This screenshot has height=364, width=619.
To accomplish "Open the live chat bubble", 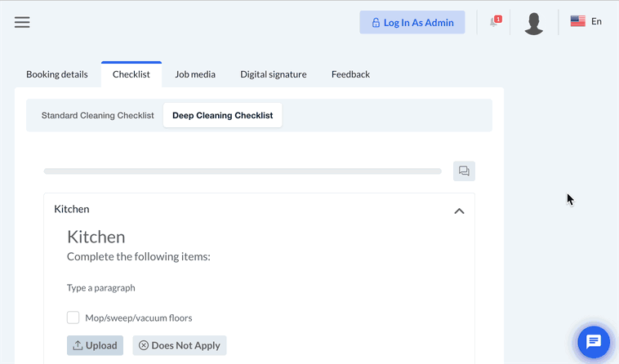I will click(x=594, y=342).
